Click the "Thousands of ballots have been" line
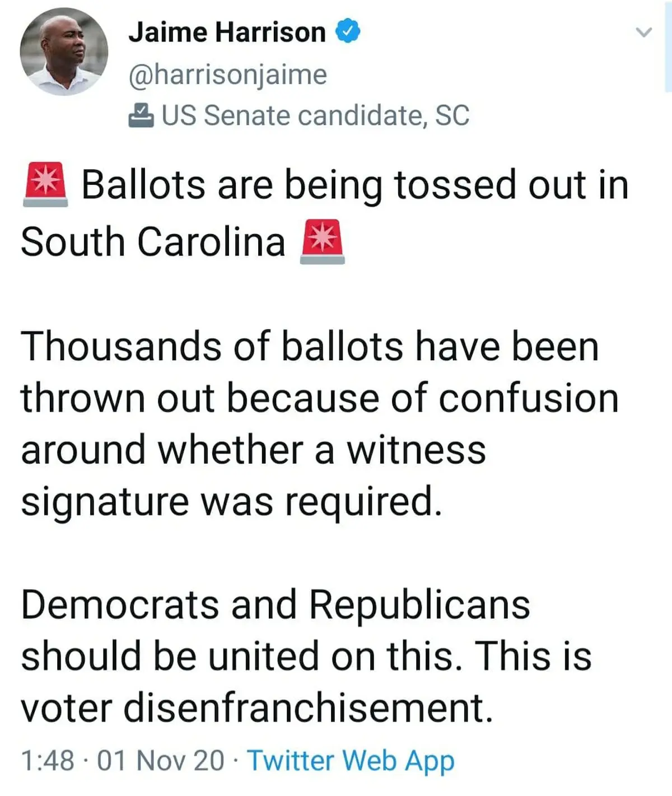Image resolution: width=672 pixels, height=796 pixels. 310,346
